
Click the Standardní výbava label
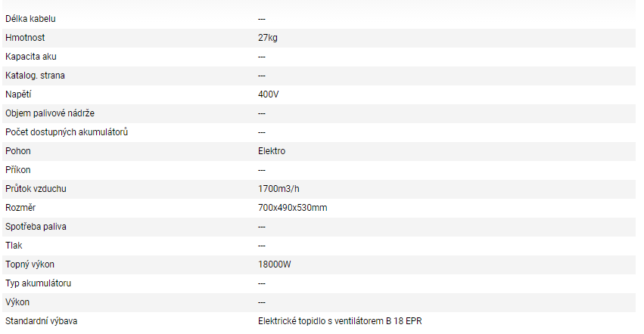42,321
